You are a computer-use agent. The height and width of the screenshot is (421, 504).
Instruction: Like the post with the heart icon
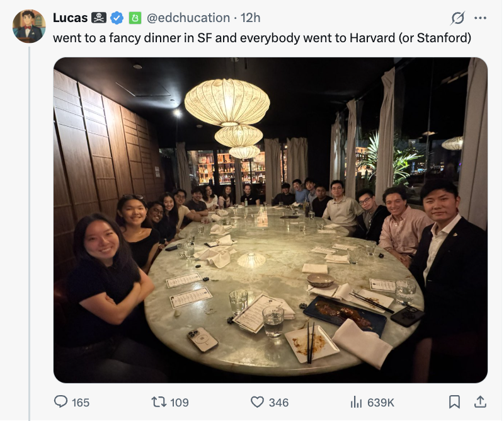click(257, 401)
